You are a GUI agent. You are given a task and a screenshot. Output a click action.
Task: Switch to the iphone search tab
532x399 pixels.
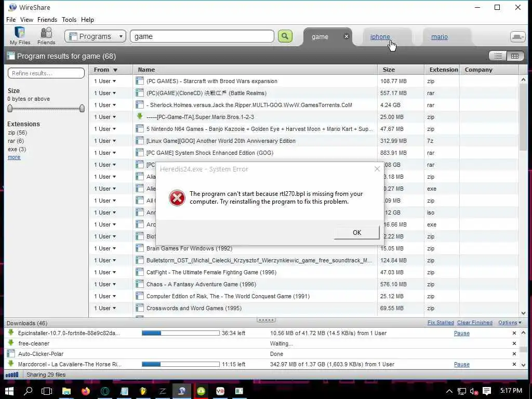pos(380,37)
